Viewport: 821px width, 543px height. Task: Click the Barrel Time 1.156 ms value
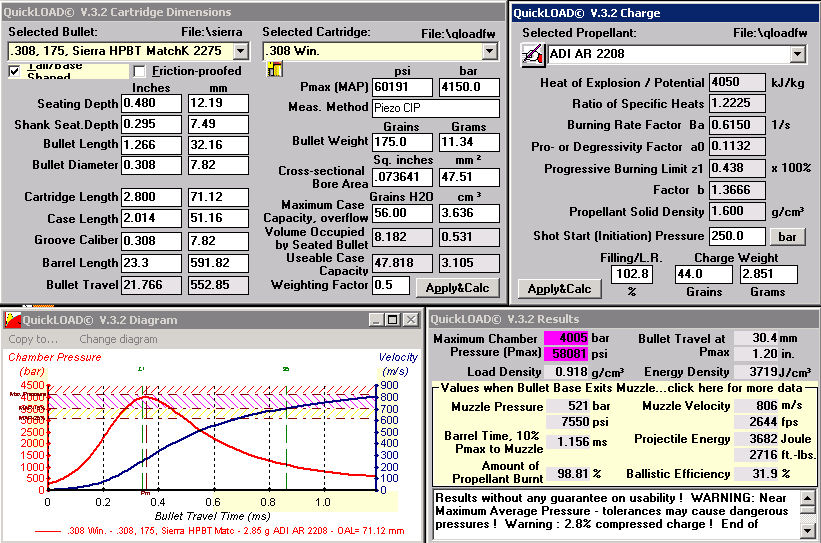coord(568,441)
